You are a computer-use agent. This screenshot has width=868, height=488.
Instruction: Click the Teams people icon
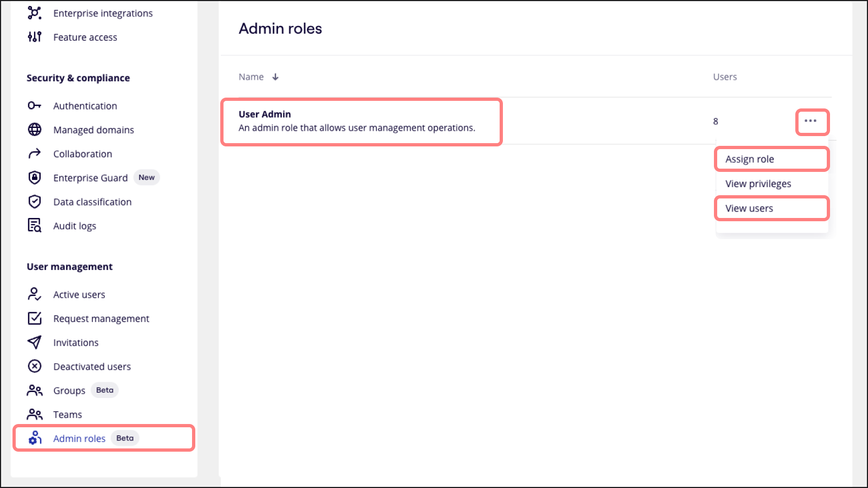[34, 414]
